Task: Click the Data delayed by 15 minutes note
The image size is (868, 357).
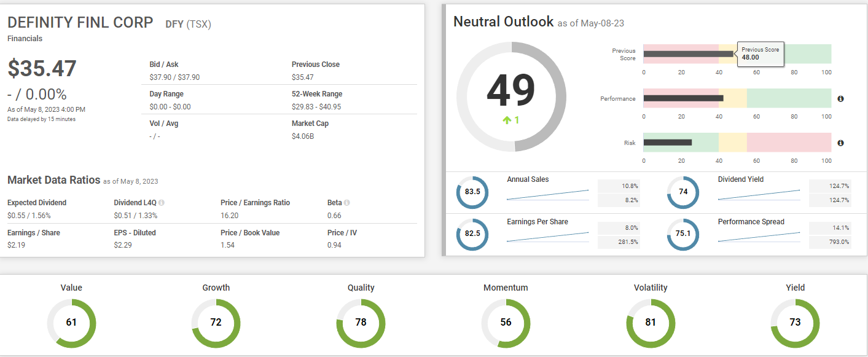Action: click(41, 119)
